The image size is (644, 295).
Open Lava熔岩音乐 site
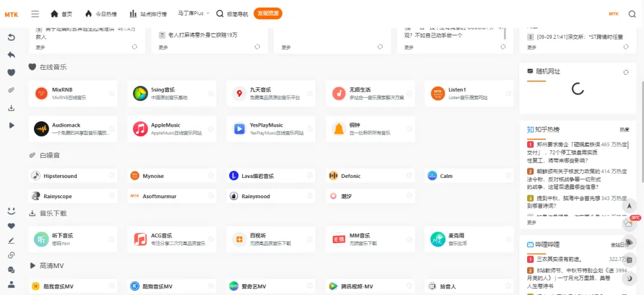(x=271, y=176)
